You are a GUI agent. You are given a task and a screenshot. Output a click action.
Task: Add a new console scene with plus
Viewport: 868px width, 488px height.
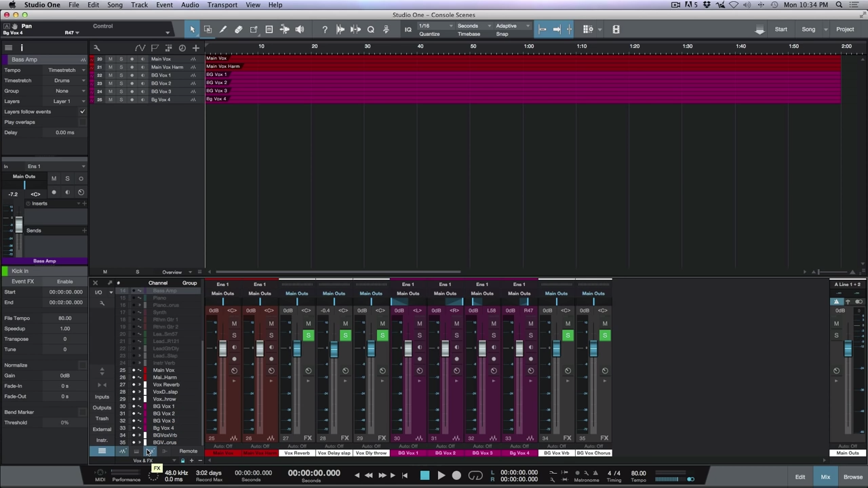click(191, 460)
